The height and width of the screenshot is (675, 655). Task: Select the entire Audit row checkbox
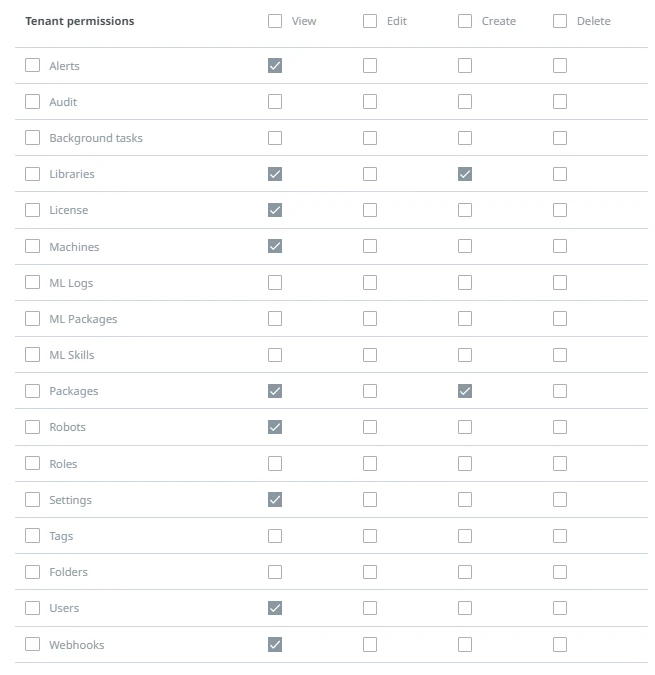pyautogui.click(x=32, y=102)
